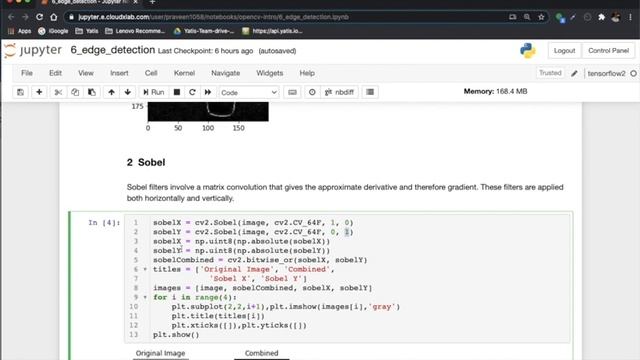
Task: Click the kernel idle circle indicator
Action: tap(633, 73)
